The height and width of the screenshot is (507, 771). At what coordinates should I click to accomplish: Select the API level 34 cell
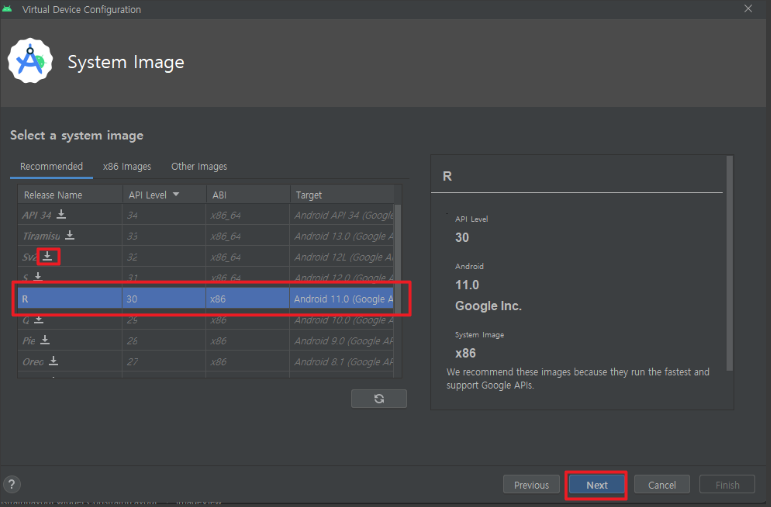pyautogui.click(x=164, y=215)
